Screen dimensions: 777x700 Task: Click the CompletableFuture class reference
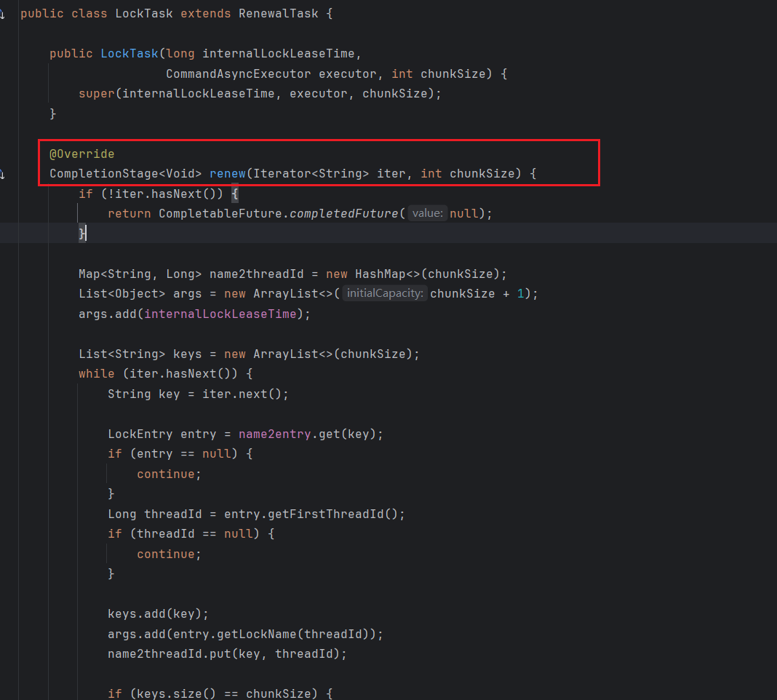coord(220,214)
